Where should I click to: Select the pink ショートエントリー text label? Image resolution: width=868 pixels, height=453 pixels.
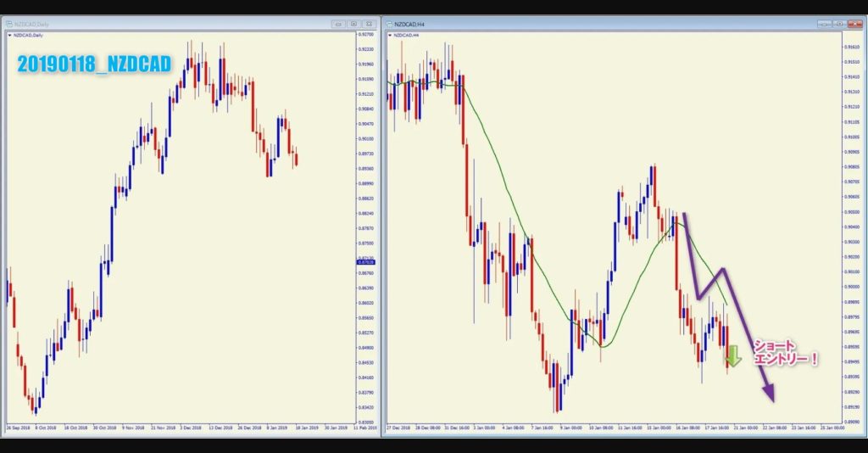pyautogui.click(x=785, y=353)
